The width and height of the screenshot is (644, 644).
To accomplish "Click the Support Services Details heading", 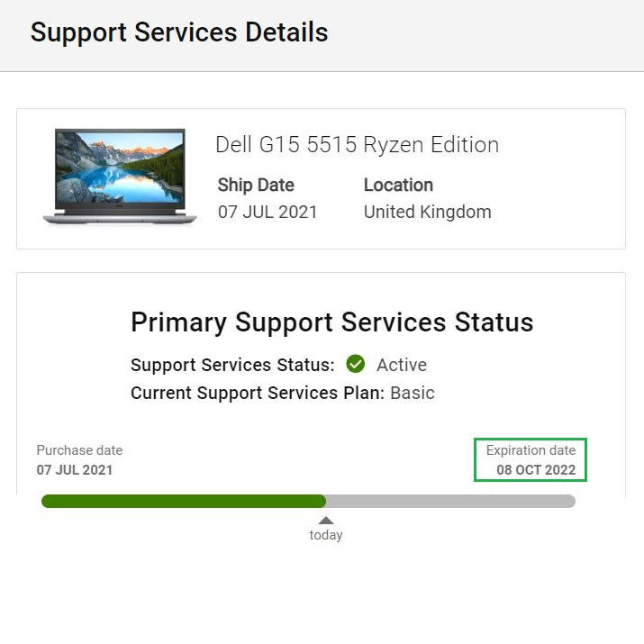I will tap(179, 32).
